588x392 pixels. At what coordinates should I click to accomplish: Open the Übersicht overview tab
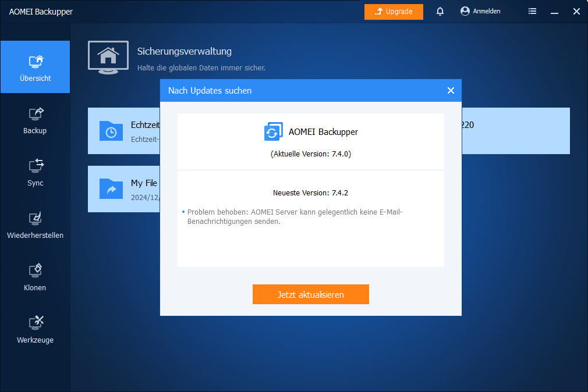coord(35,67)
